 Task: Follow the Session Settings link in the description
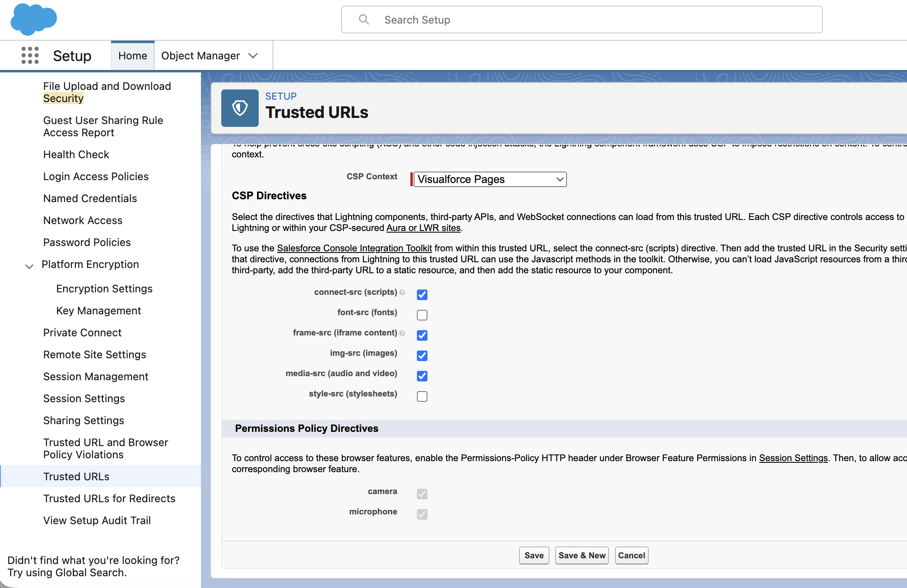(794, 458)
